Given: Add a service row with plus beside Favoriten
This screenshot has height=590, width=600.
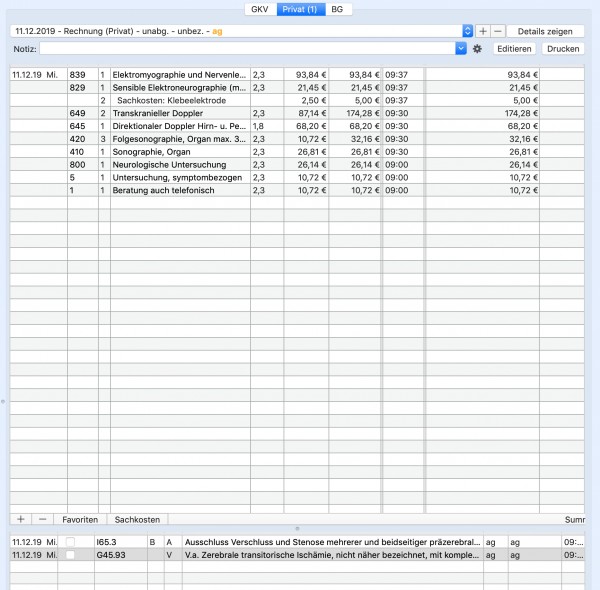Looking at the screenshot, I should click(x=21, y=519).
